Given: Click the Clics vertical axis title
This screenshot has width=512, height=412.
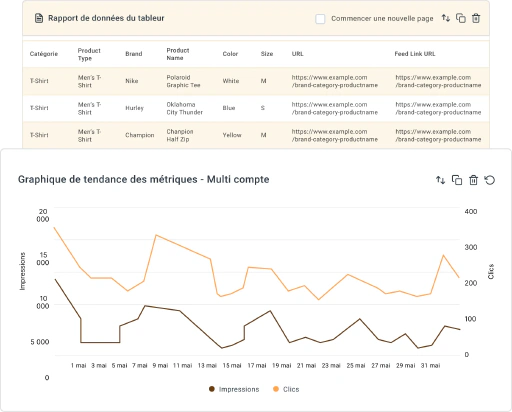Looking at the screenshot, I should coord(491,271).
